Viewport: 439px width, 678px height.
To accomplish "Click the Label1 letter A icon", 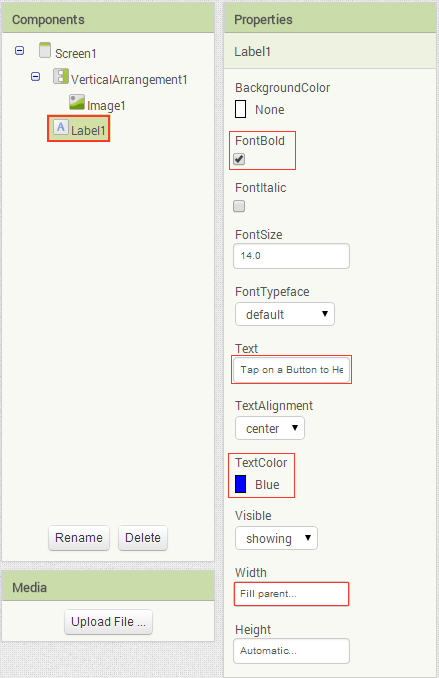I will click(x=61, y=128).
